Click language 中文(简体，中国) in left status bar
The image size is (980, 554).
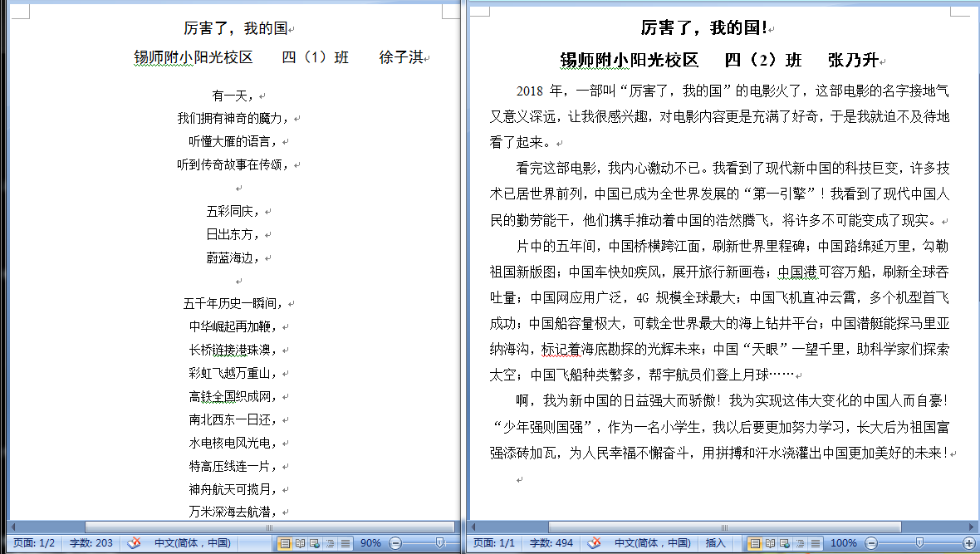click(x=193, y=542)
